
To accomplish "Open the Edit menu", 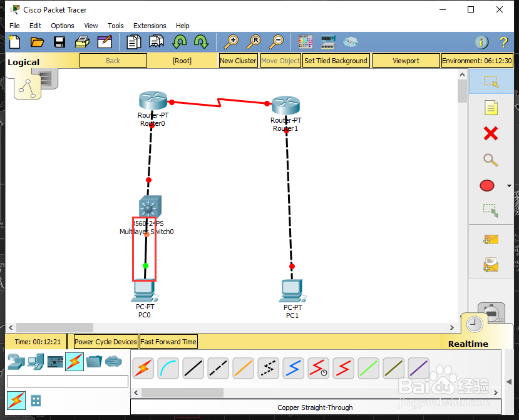I will pos(35,26).
